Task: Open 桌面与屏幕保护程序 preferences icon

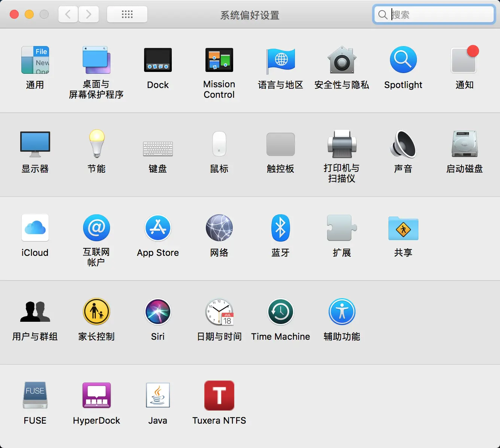Action: [x=97, y=60]
